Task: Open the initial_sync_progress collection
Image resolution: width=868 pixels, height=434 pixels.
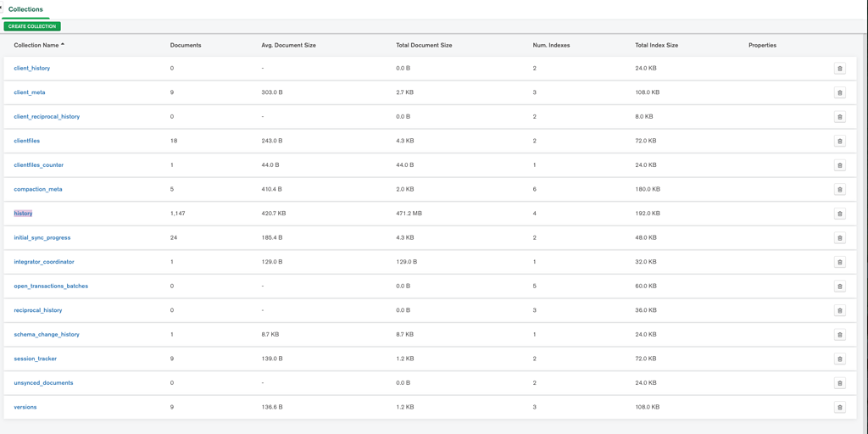Action: point(42,237)
